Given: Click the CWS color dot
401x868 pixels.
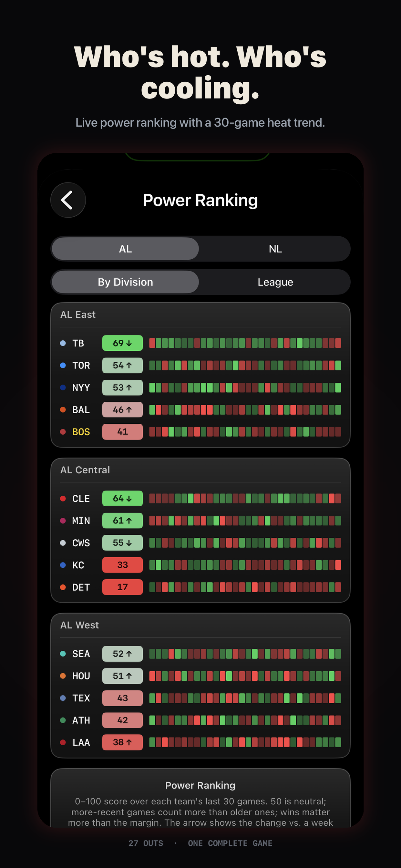Looking at the screenshot, I should tap(63, 543).
